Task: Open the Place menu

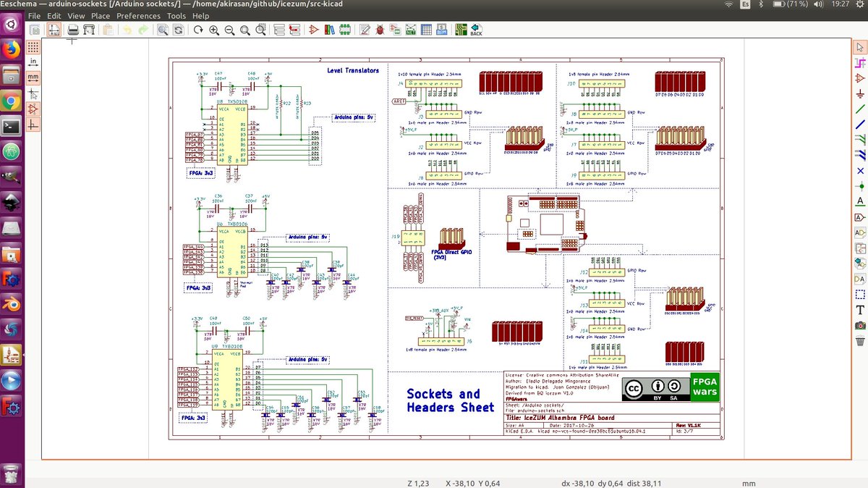Action: [101, 15]
